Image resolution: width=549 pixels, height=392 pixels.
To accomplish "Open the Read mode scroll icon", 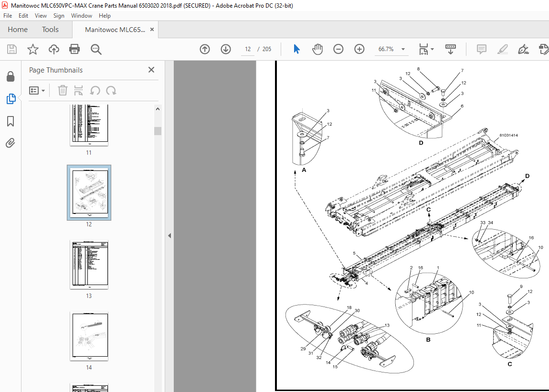I will pyautogui.click(x=450, y=49).
